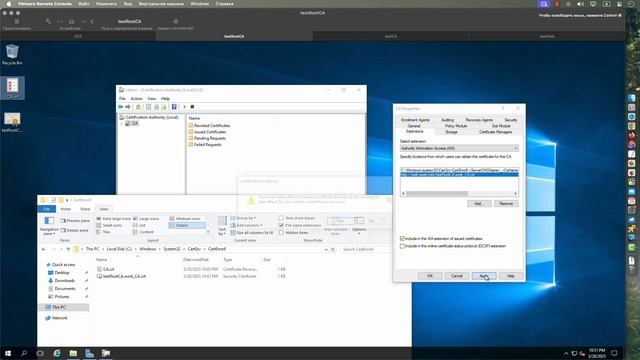The width and height of the screenshot is (640, 360).
Task: Open the Home ribbon tab in File Explorer
Action: pyautogui.click(x=65, y=209)
